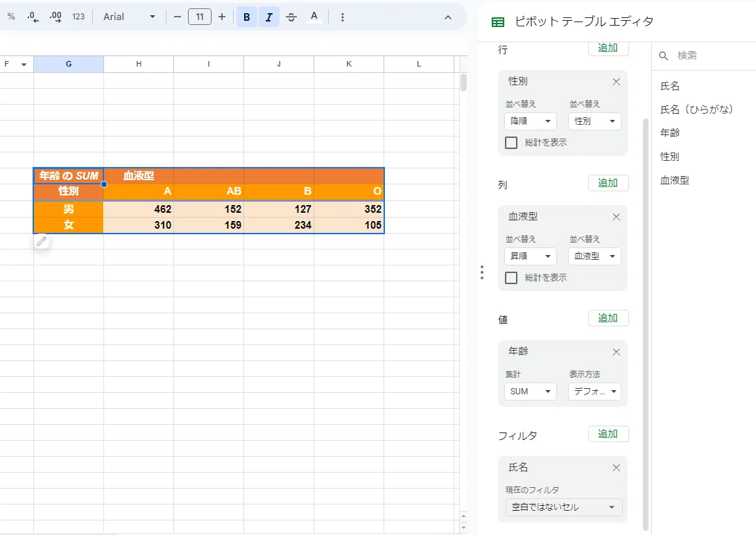Select the cell with value 462

(x=139, y=209)
